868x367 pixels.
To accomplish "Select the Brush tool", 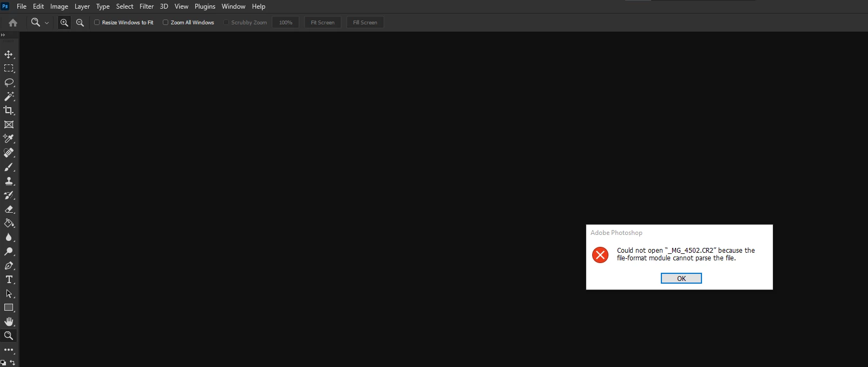I will point(9,167).
